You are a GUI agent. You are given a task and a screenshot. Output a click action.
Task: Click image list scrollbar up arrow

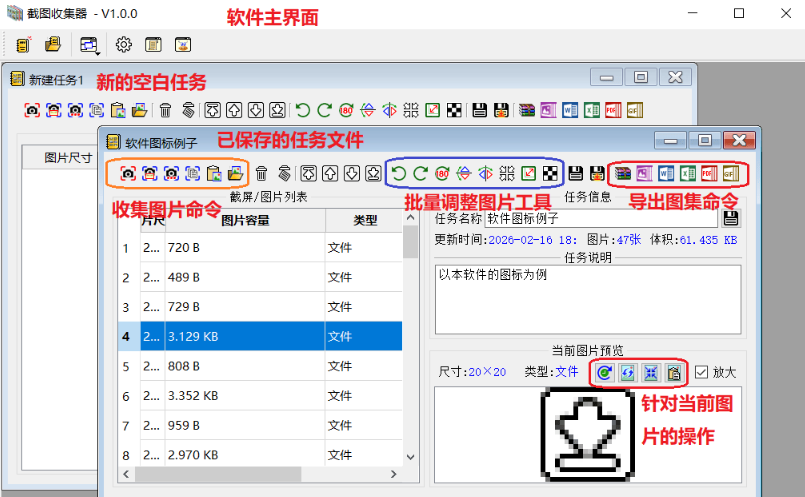point(410,218)
